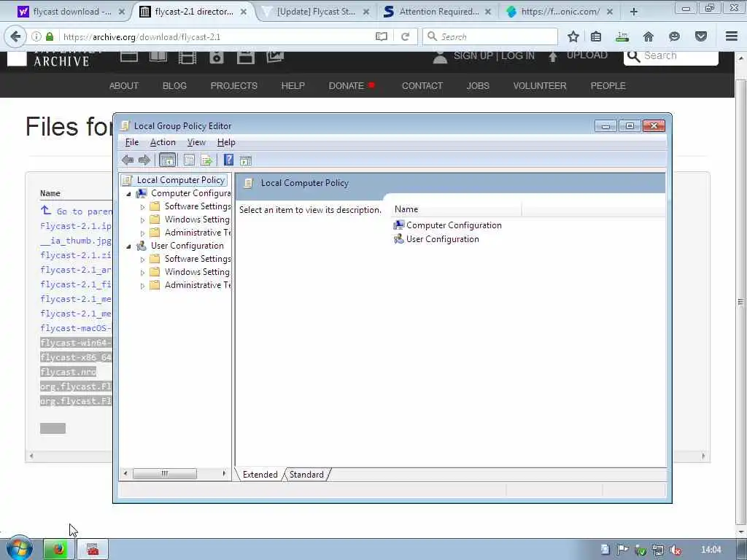Click the tree pane horizontal scrollbar thumb
This screenshot has height=560, width=747.
tap(164, 473)
